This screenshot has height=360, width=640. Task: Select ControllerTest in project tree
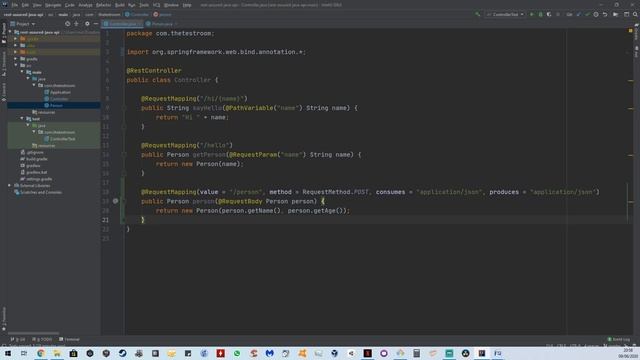tap(62, 139)
